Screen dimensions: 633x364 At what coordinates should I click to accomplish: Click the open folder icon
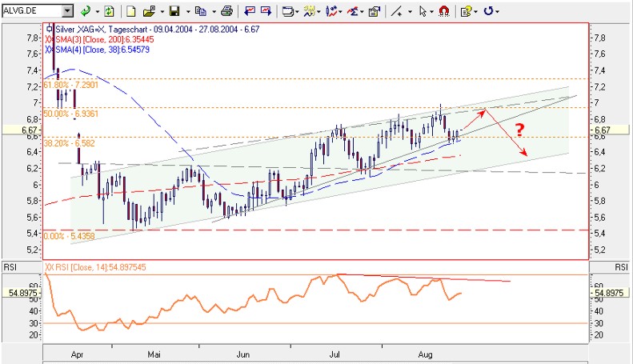149,11
